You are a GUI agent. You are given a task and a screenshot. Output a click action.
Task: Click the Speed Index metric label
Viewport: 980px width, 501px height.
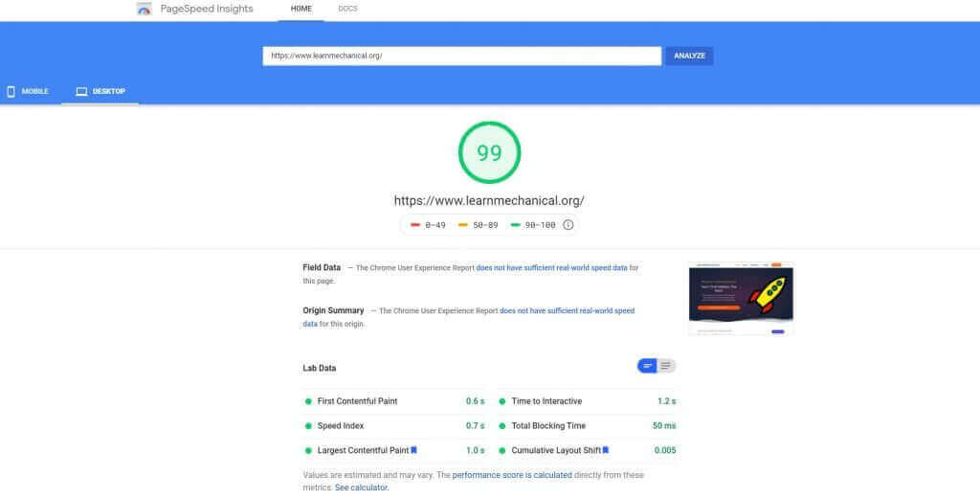341,426
